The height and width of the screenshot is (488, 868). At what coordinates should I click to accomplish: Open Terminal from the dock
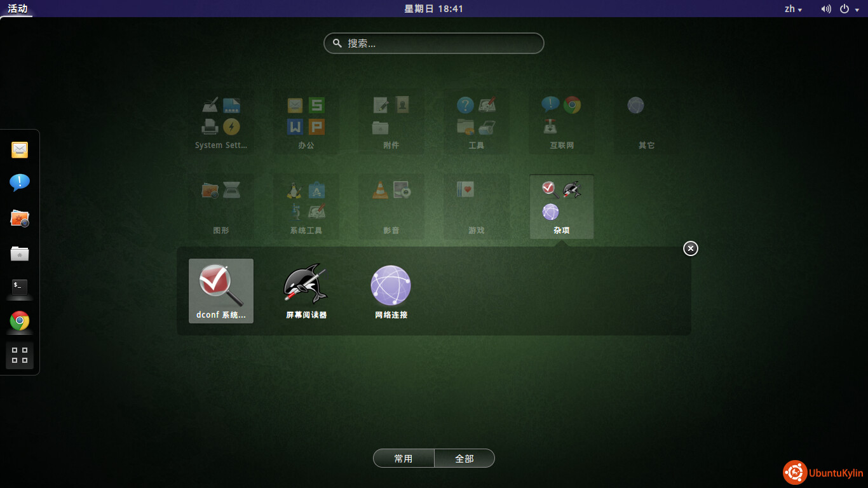click(20, 287)
